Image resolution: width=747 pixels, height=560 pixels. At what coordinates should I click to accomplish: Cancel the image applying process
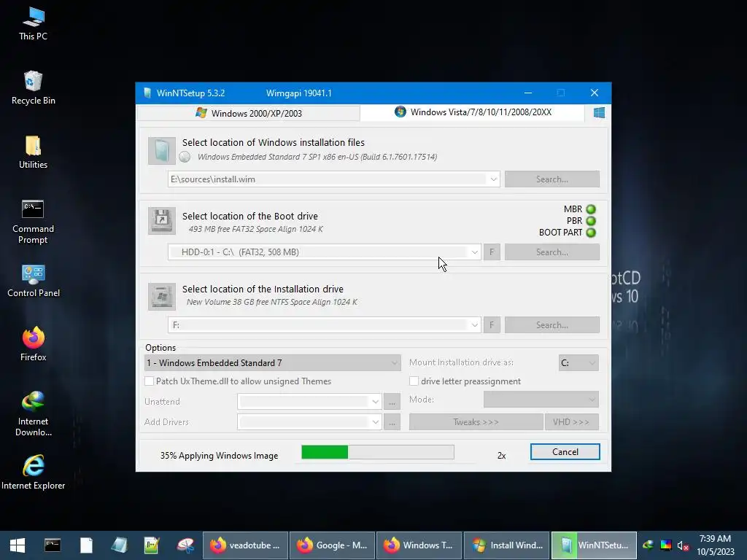coord(565,452)
